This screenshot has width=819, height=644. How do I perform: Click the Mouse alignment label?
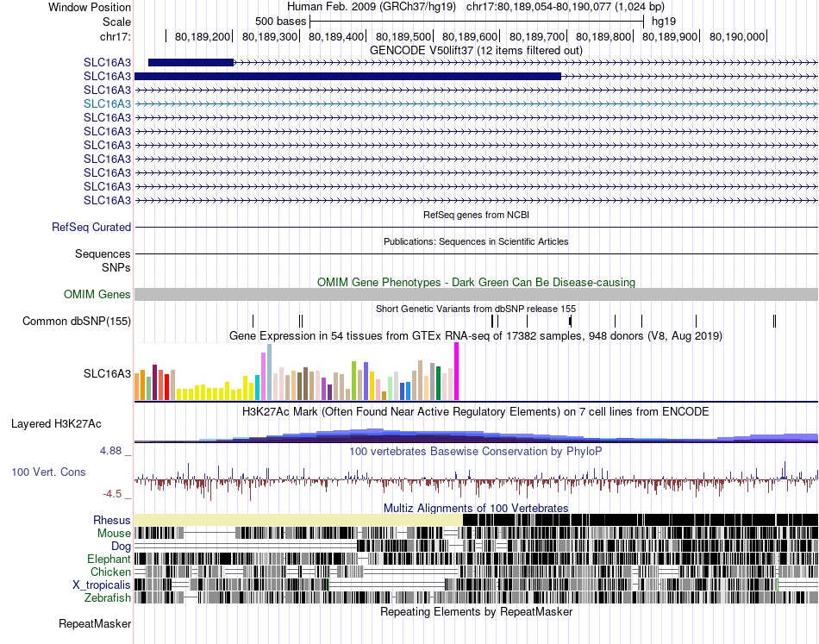[x=114, y=534]
